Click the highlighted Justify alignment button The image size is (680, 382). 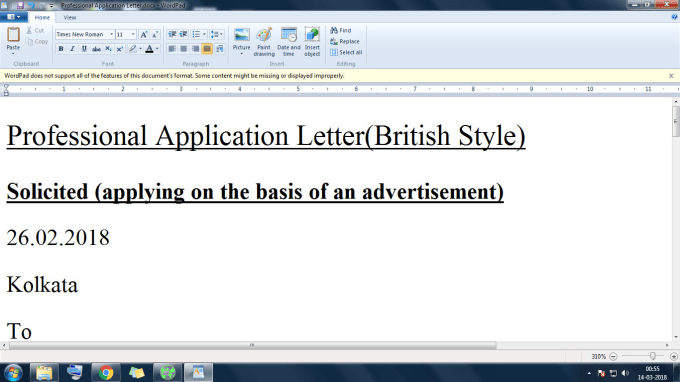point(207,49)
